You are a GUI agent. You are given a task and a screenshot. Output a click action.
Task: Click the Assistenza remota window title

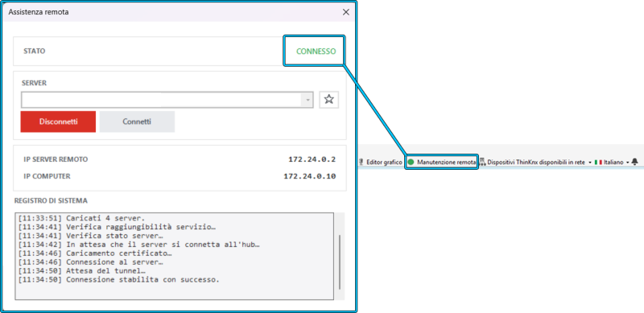point(39,12)
